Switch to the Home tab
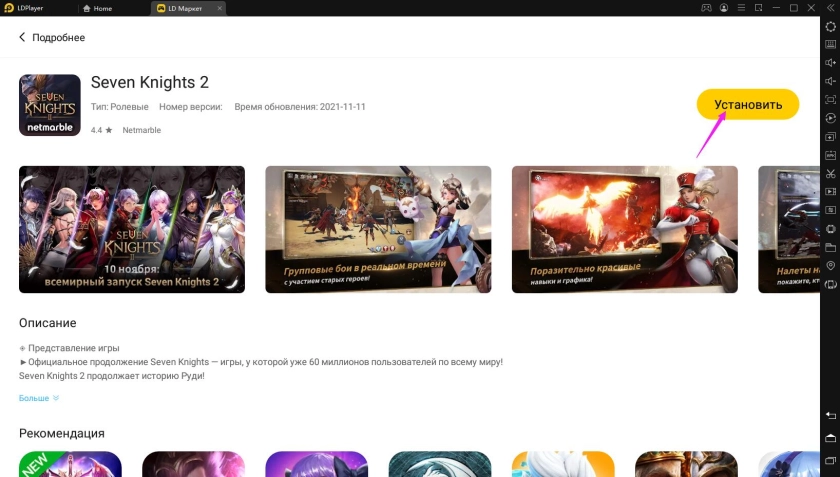The image size is (840, 477). click(98, 8)
